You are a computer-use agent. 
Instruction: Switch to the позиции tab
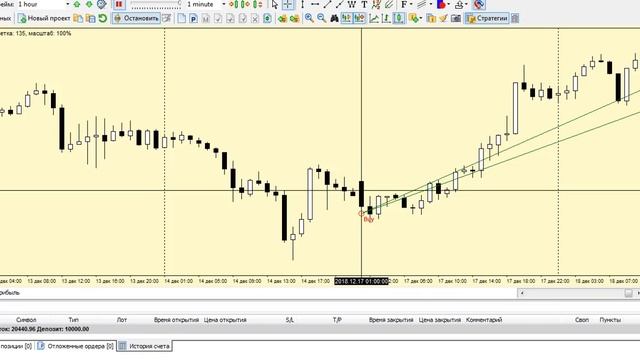(16, 346)
